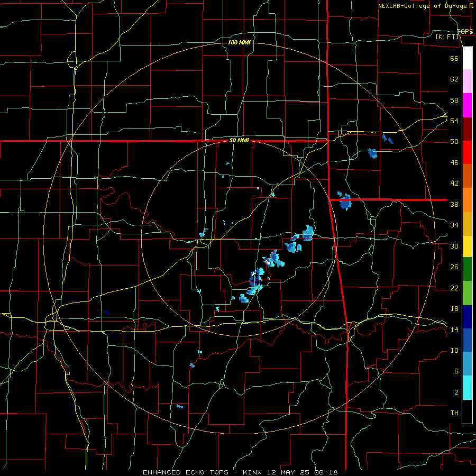Click the dark orange legend swatch by 42
The width and height of the screenshot is (476, 476).
(467, 176)
